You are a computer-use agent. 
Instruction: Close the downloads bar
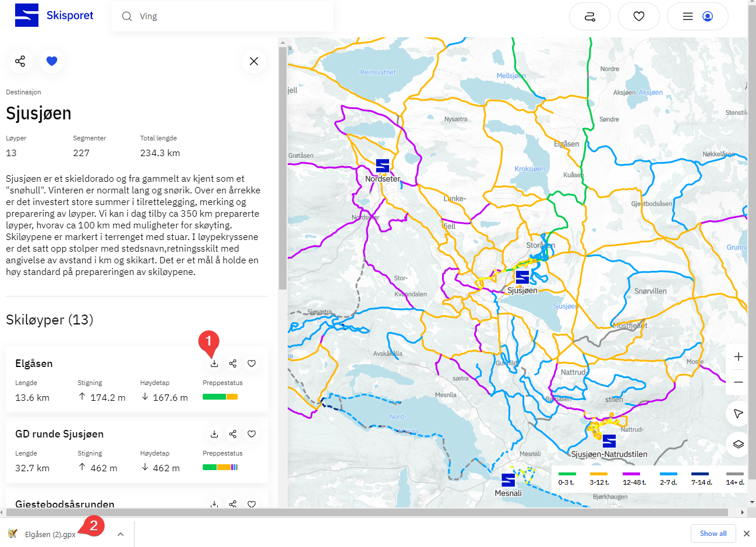(747, 534)
